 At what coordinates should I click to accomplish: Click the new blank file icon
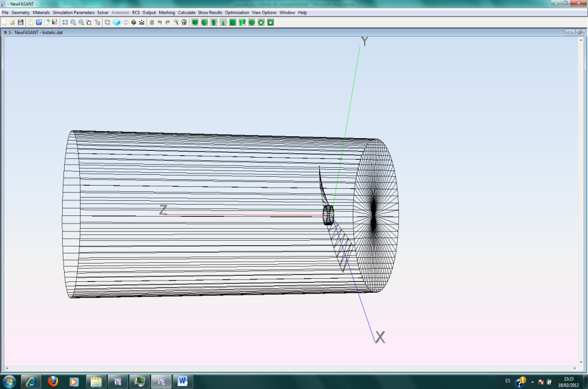click(4, 22)
